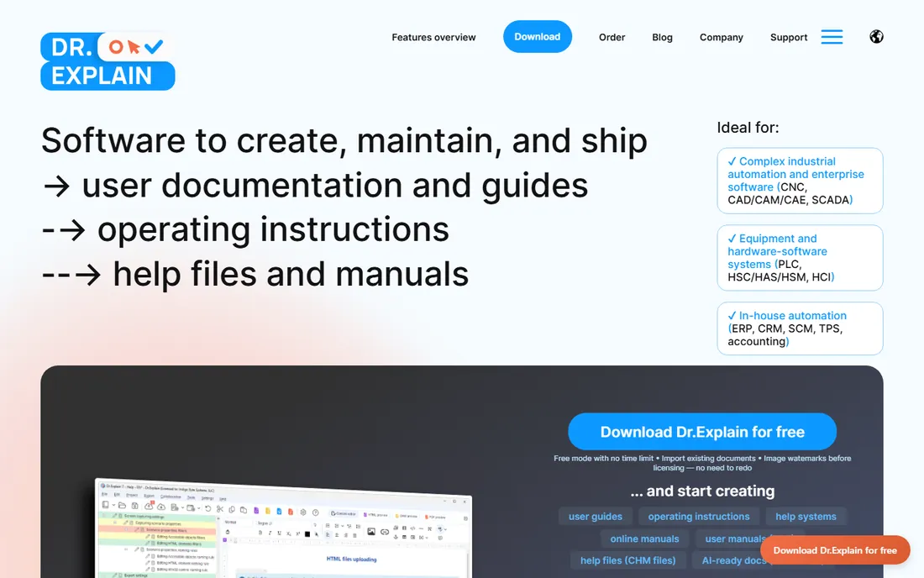The image size is (924, 578).
Task: Click the Download button in the navigation bar
Action: pyautogui.click(x=538, y=36)
